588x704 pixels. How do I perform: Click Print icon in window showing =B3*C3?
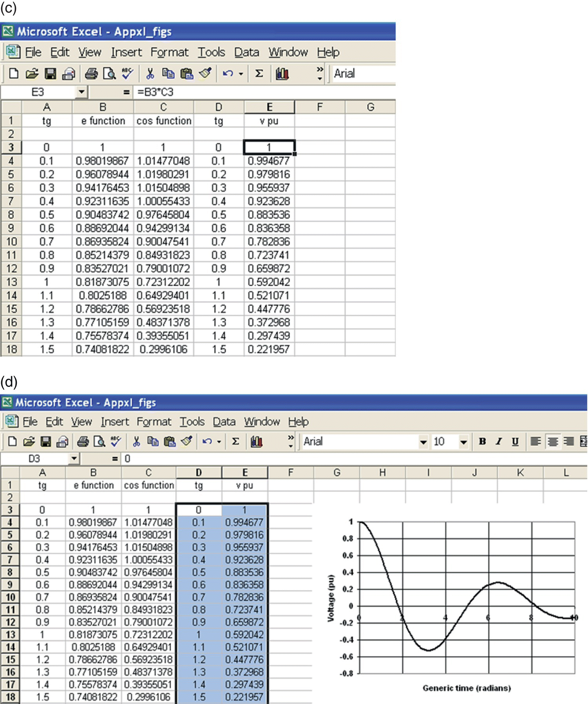tap(91, 73)
